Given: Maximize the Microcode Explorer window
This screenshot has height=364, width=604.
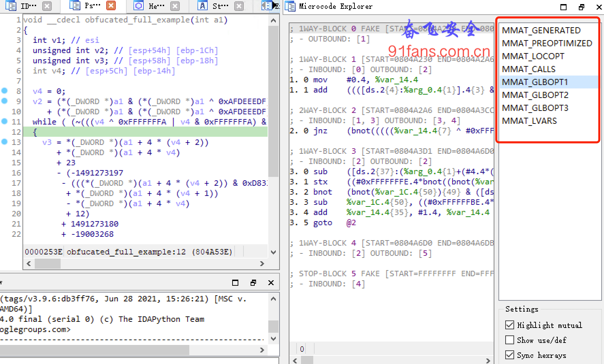Looking at the screenshot, I should pyautogui.click(x=563, y=7).
